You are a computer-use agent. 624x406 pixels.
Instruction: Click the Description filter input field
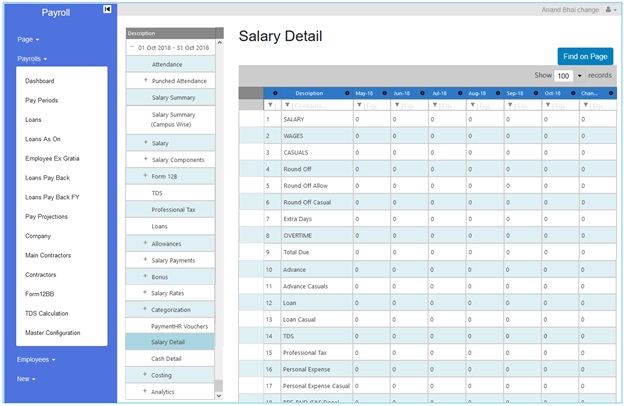(x=320, y=105)
